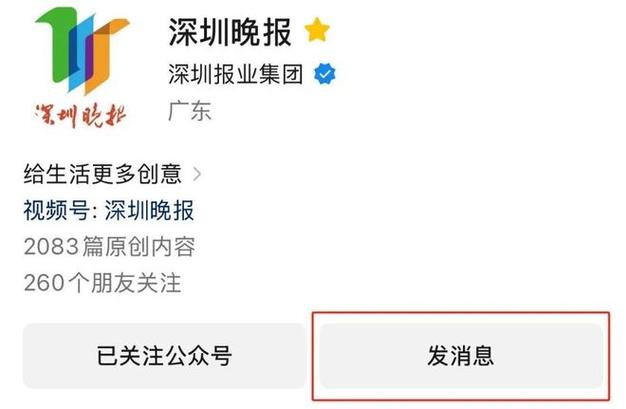The image size is (626, 409).
Task: Click the 已关注公众号 button
Action: click(x=164, y=355)
